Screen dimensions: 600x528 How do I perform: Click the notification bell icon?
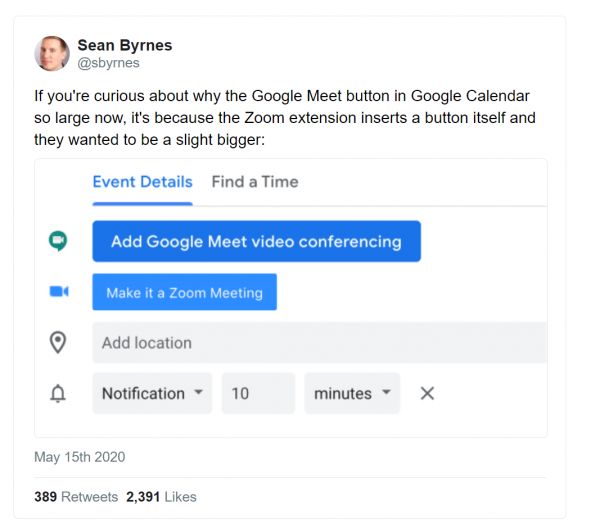coord(58,394)
